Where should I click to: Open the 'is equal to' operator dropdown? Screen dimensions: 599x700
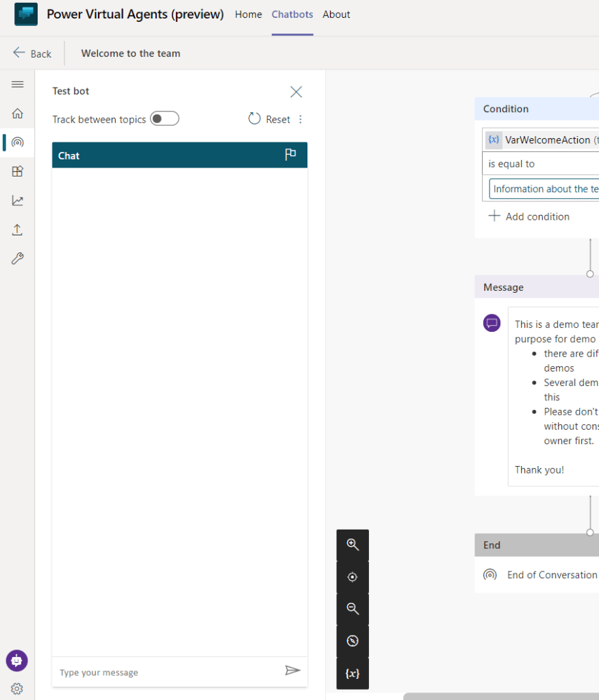tap(541, 164)
